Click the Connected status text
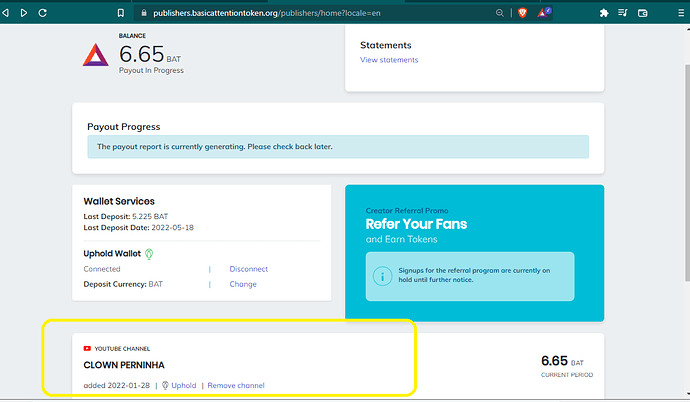The height and width of the screenshot is (402, 690). [102, 269]
